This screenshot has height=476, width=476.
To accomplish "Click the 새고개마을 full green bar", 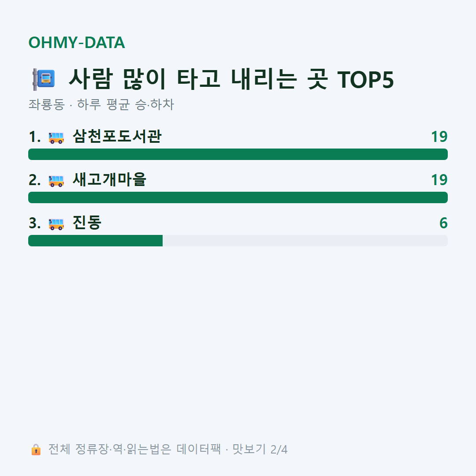I will [238, 197].
